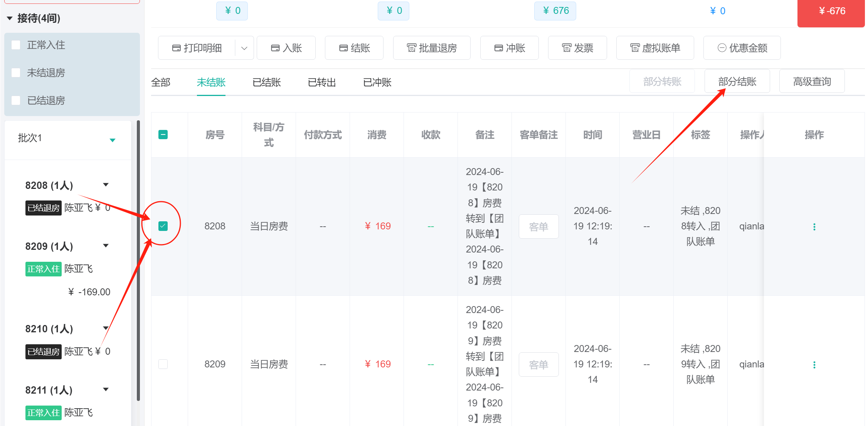This screenshot has height=426, width=868.
Task: Open the three-dot actions menu for room 8208
Action: [814, 227]
